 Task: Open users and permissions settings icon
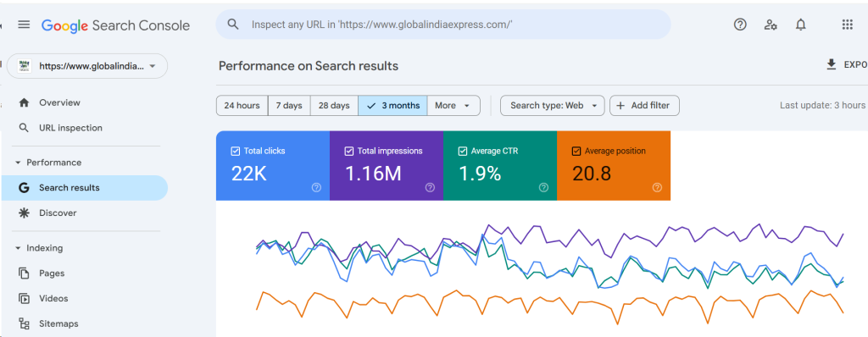[x=771, y=25]
